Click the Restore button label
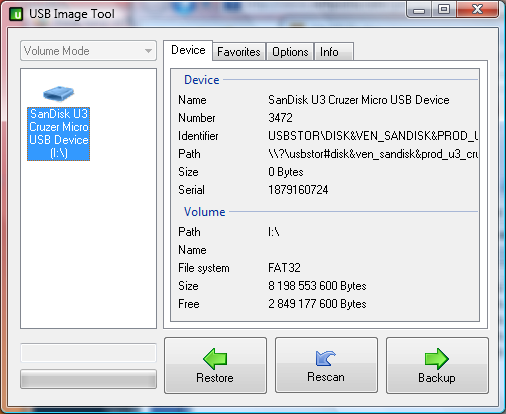 click(215, 378)
